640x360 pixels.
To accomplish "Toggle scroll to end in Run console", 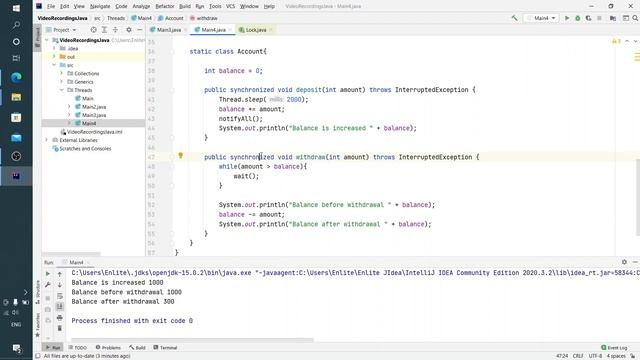I will 60,306.
